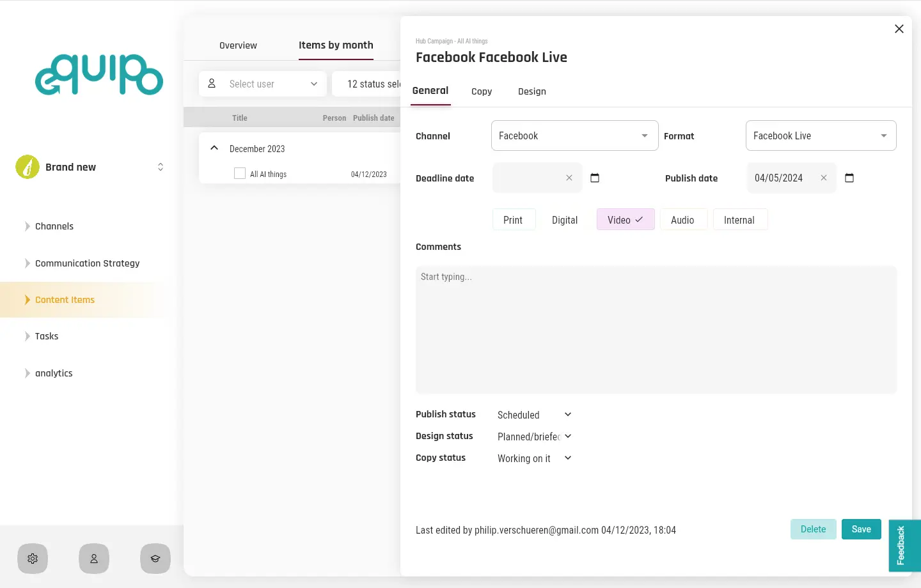Switch to the Copy tab

coord(482,91)
